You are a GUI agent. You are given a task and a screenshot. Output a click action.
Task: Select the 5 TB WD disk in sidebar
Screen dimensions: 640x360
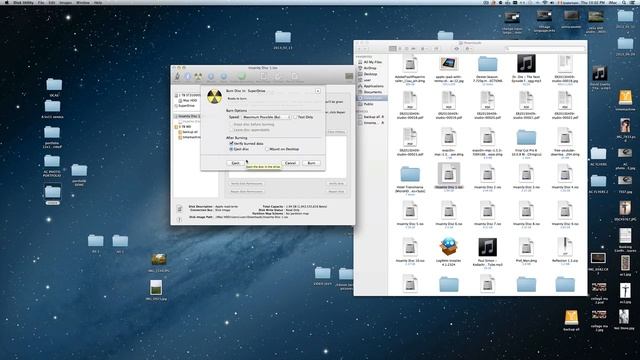click(184, 127)
